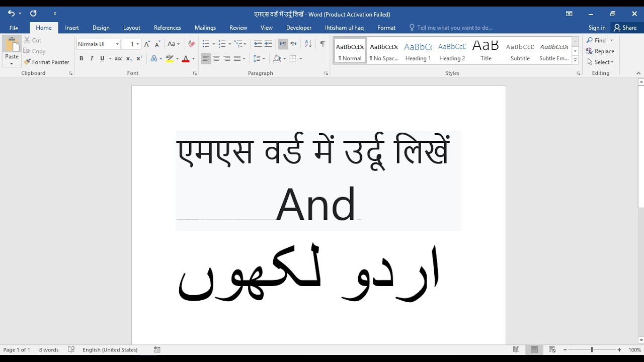Apply a numbered list
644x362 pixels.
pyautogui.click(x=222, y=44)
